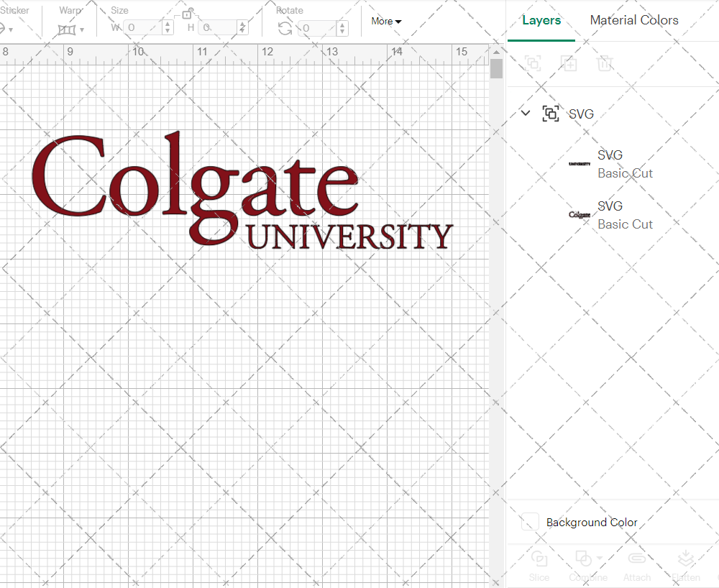Click the Rotate stepper arrows

pos(342,29)
